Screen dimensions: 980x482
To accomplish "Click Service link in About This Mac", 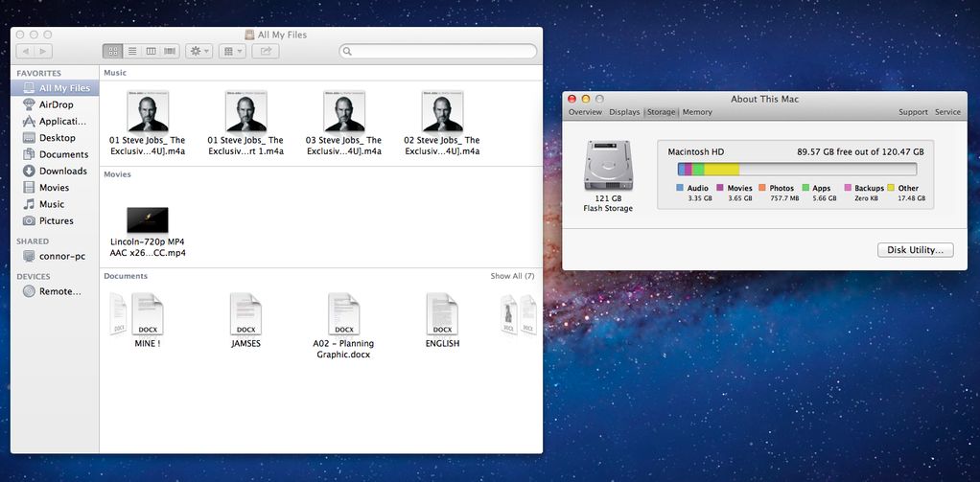I will [x=947, y=112].
